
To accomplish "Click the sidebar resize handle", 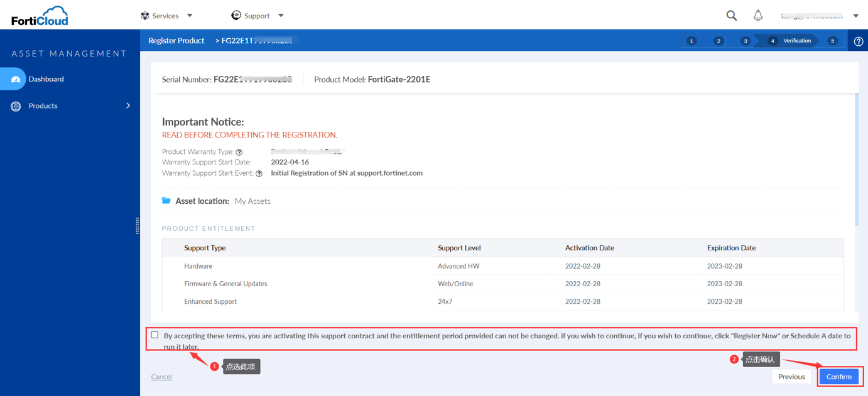I will (x=138, y=226).
